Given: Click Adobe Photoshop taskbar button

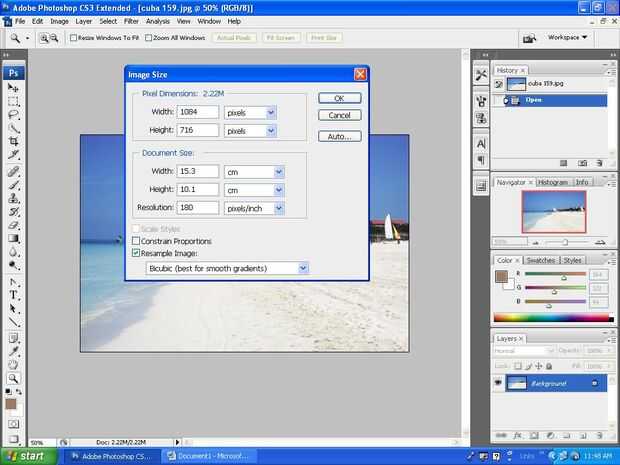Looking at the screenshot, I should (x=111, y=456).
